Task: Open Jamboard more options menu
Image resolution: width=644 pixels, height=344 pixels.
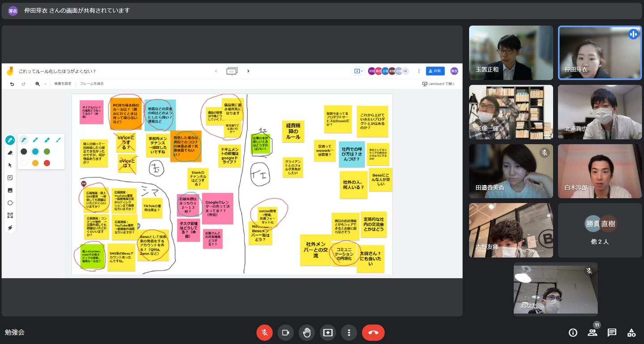Action: 419,71
